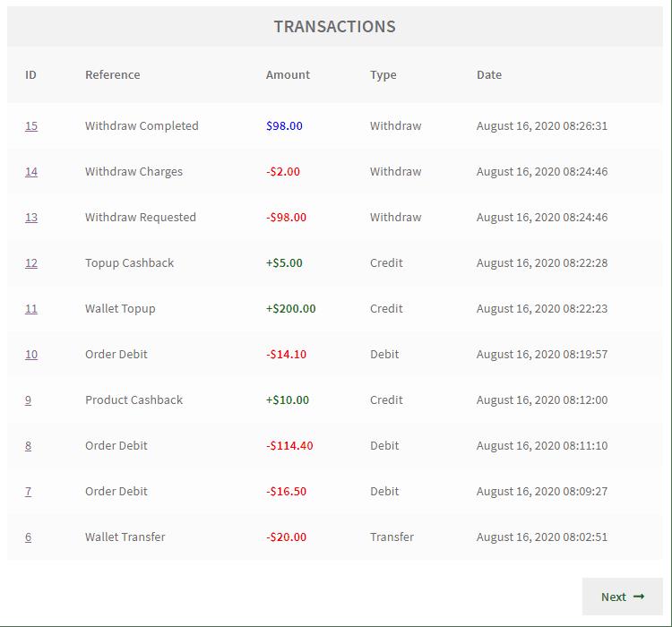The width and height of the screenshot is (672, 627).
Task: Open transaction ID 13 link
Action: point(31,218)
